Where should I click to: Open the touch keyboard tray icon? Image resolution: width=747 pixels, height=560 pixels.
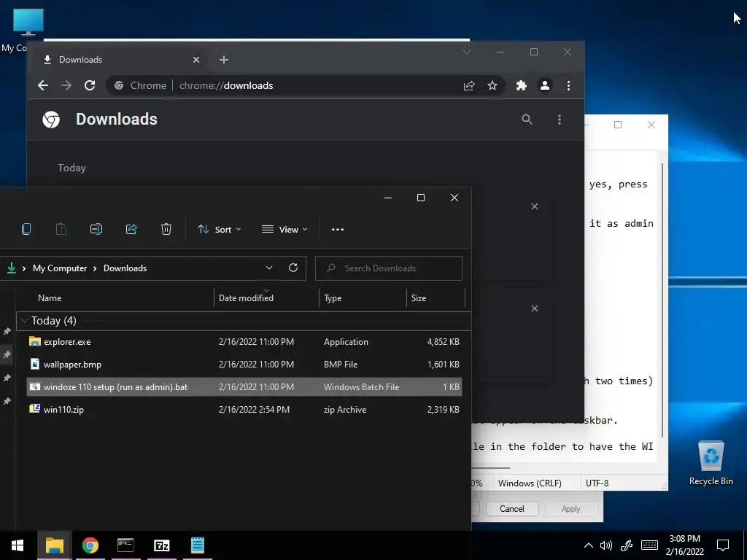[x=649, y=545]
